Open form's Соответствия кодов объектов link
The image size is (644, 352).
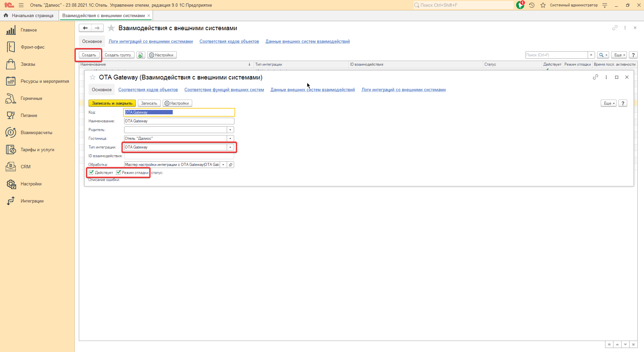point(148,90)
